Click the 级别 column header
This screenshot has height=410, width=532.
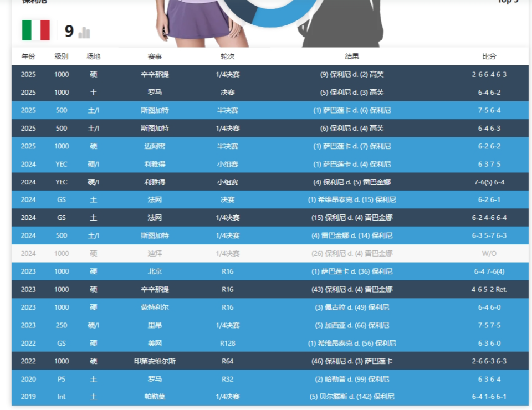62,57
